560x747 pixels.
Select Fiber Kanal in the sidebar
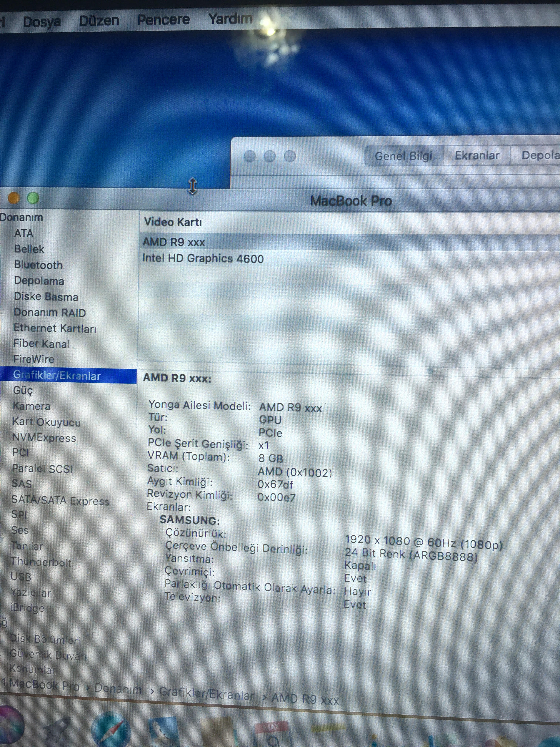(41, 343)
